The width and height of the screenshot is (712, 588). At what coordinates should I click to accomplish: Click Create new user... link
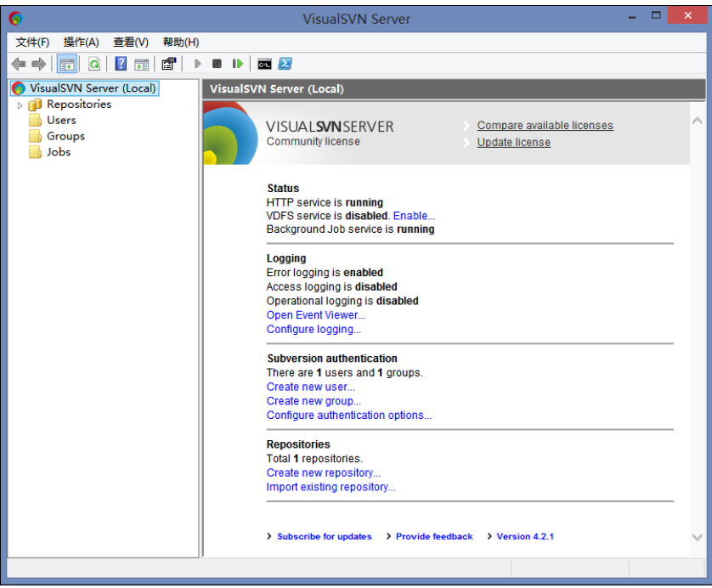(x=311, y=387)
